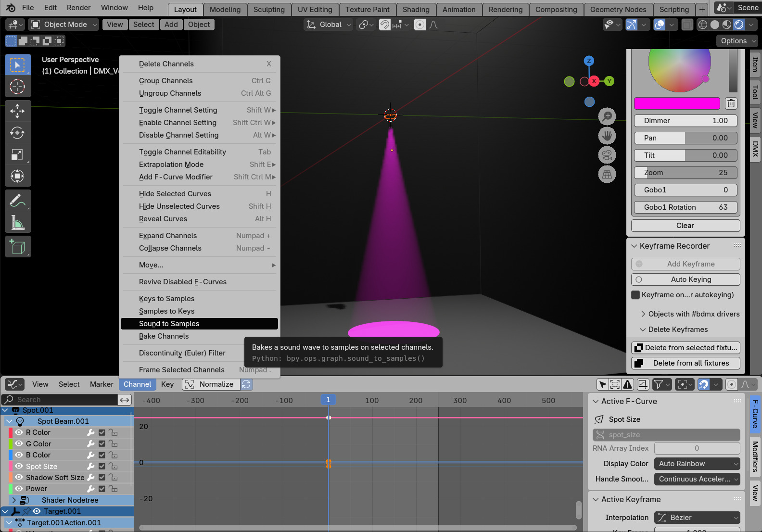The image size is (762, 532).
Task: Collapse the Keyframe Recorder panel
Action: tap(635, 246)
